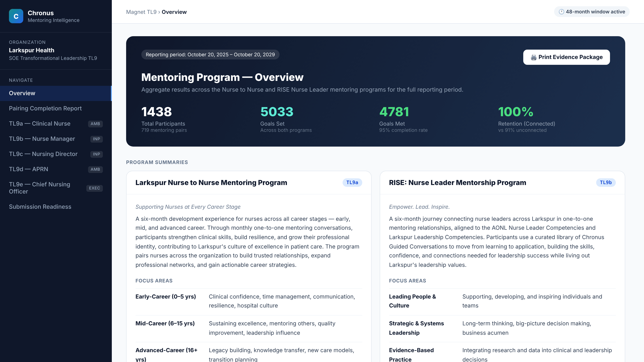
Task: Open TL9c — Nursing Director page
Action: point(56,154)
